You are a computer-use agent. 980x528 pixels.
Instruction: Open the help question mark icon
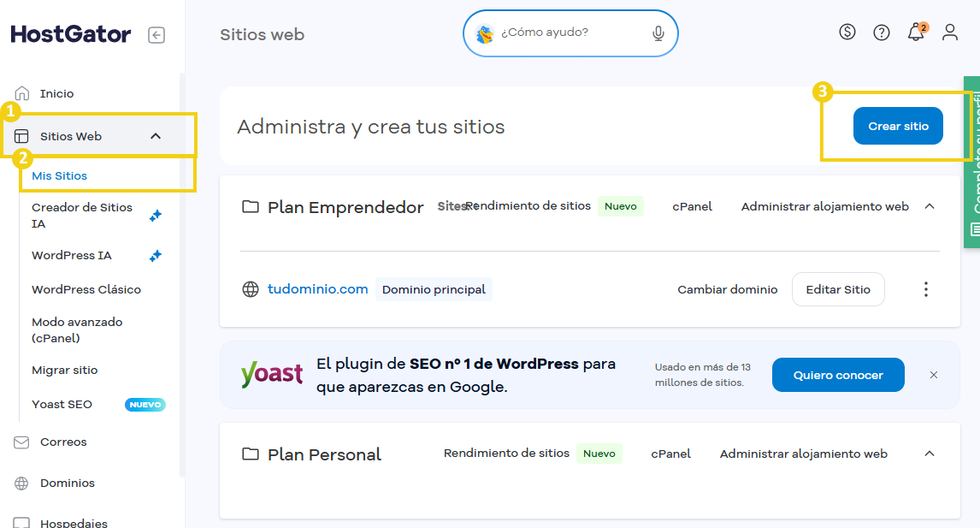[882, 33]
